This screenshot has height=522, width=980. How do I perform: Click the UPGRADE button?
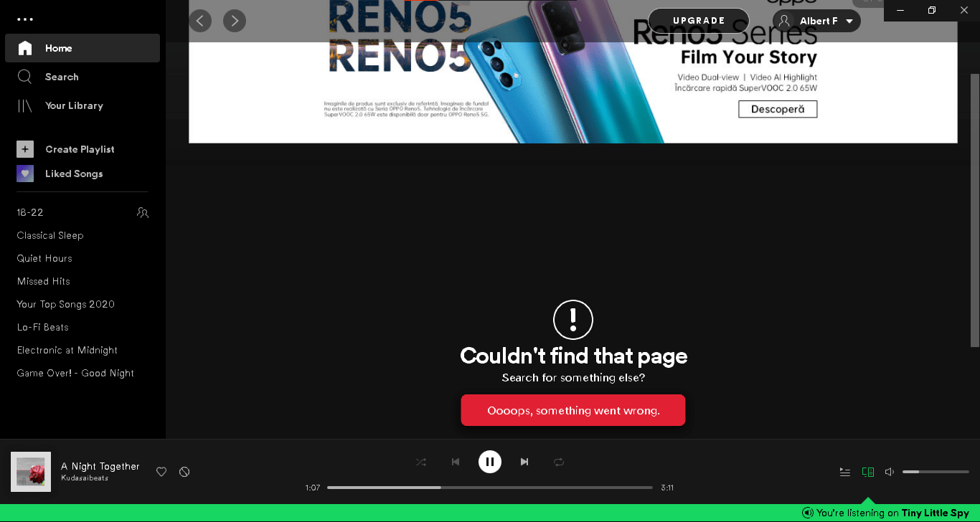[699, 21]
